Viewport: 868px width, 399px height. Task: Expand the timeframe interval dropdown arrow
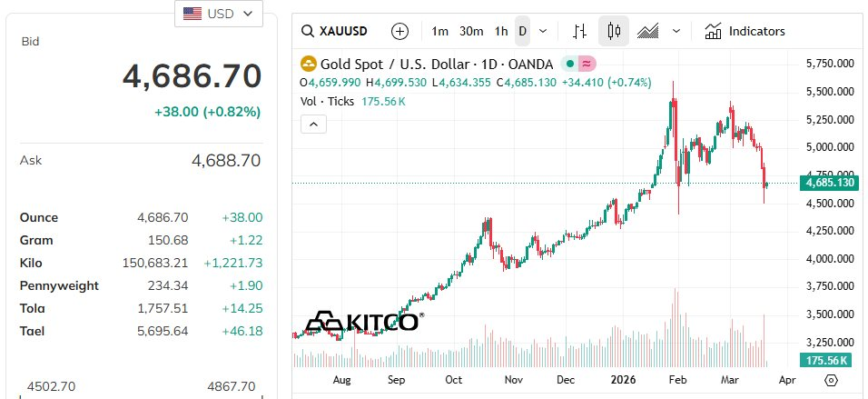click(x=543, y=31)
